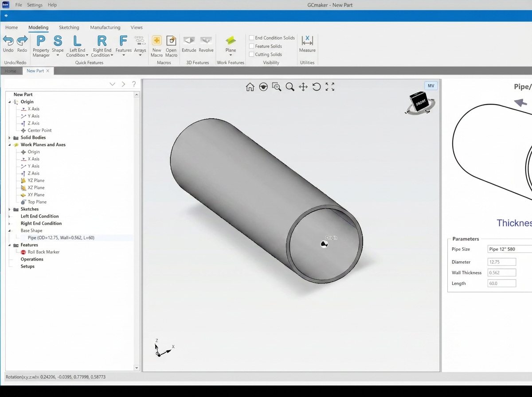Click the magnifier zoom icon in viewport

(290, 87)
